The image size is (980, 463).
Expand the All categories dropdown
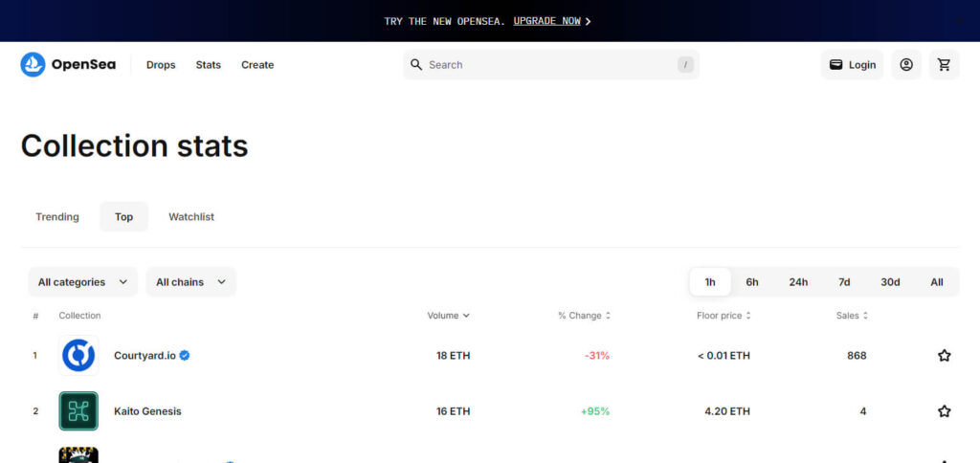82,282
